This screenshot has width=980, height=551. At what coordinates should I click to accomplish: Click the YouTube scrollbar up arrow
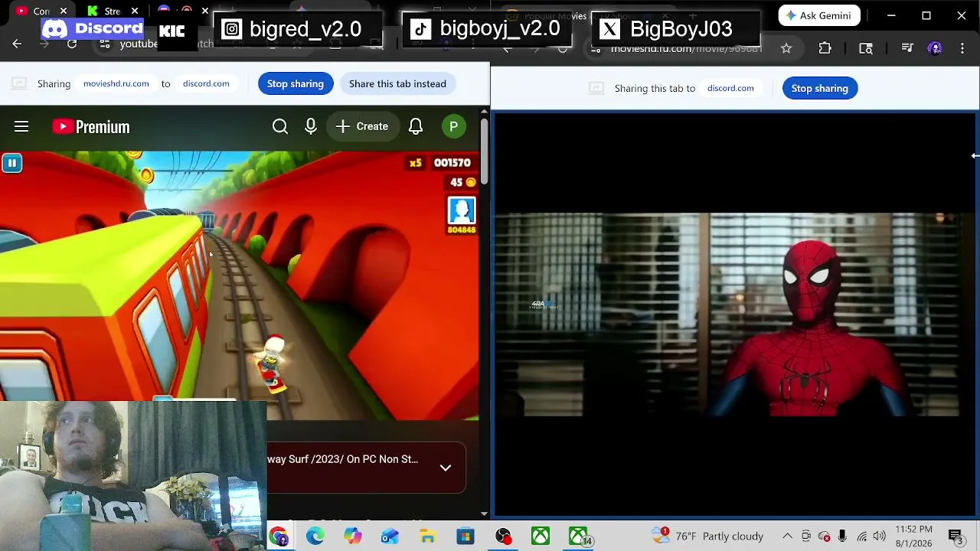pos(484,112)
